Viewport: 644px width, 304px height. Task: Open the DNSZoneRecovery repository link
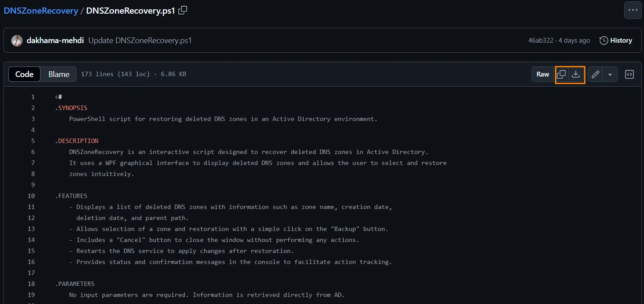[x=40, y=10]
